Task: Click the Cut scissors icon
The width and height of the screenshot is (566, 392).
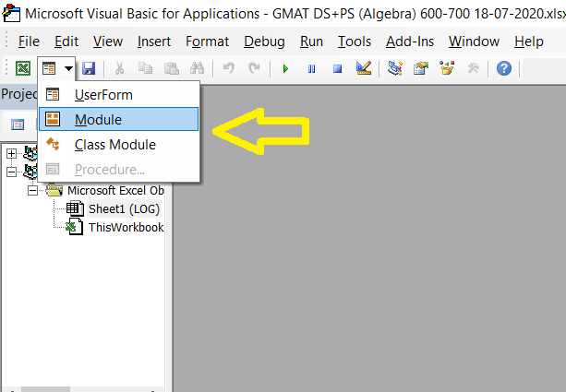Action: click(x=119, y=68)
